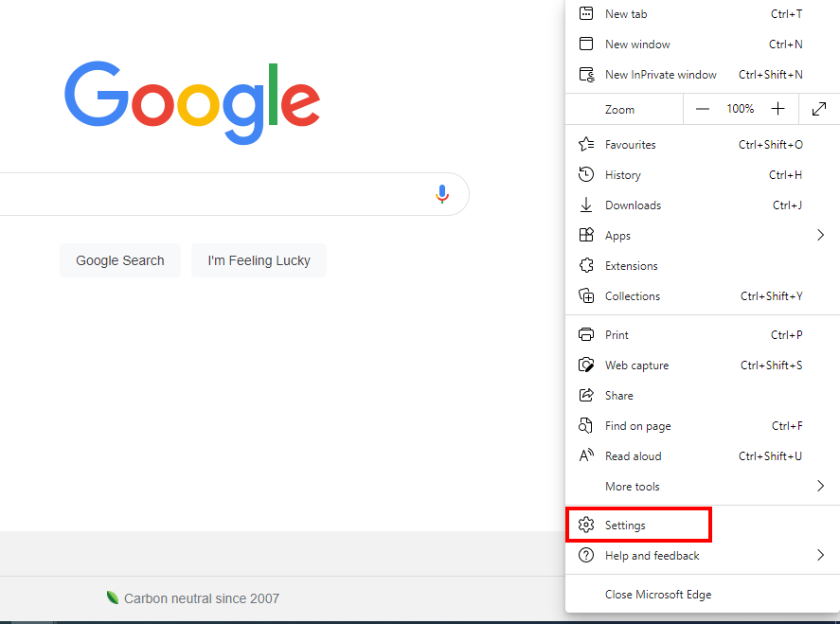Image resolution: width=840 pixels, height=624 pixels.
Task: Click the Read aloud icon
Action: (586, 455)
